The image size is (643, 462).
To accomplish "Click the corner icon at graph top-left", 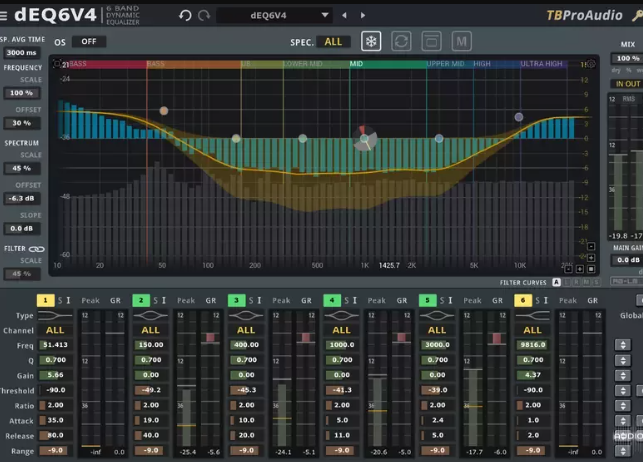I will point(57,64).
